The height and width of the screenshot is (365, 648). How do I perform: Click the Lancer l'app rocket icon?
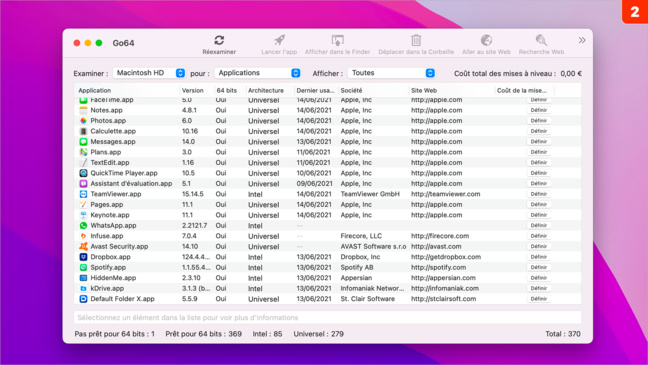[x=279, y=40]
